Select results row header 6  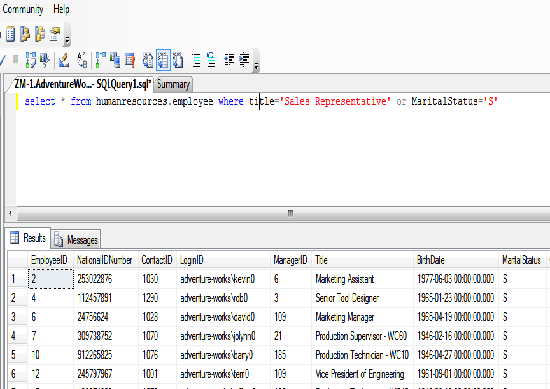point(18,374)
